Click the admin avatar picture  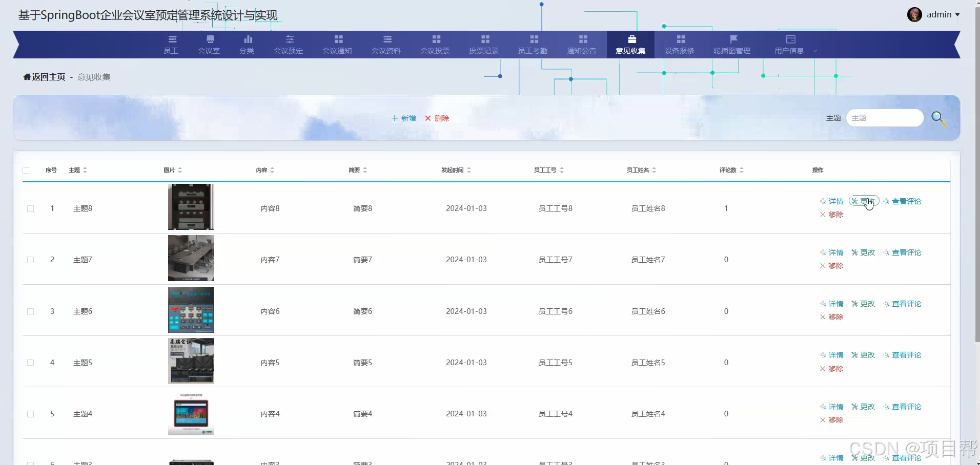pyautogui.click(x=914, y=14)
